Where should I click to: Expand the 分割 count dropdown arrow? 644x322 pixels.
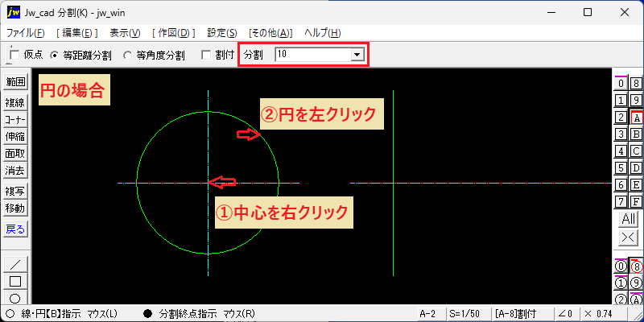pyautogui.click(x=357, y=55)
